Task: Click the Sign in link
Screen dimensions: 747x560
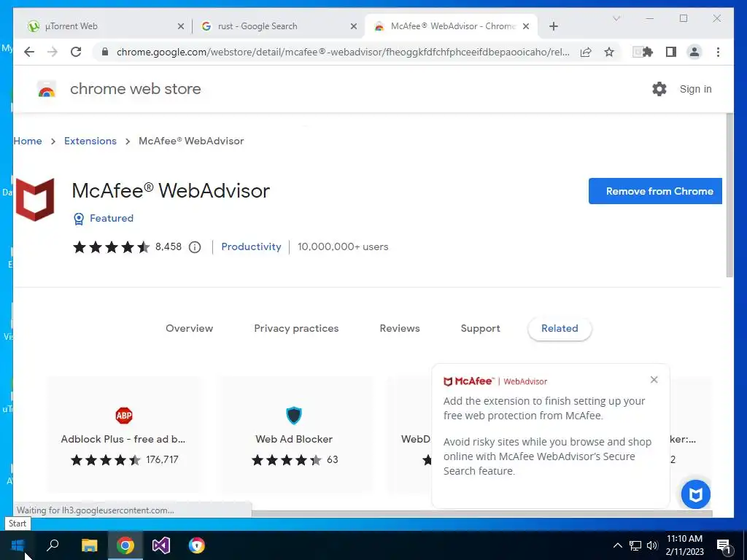Action: tap(695, 89)
